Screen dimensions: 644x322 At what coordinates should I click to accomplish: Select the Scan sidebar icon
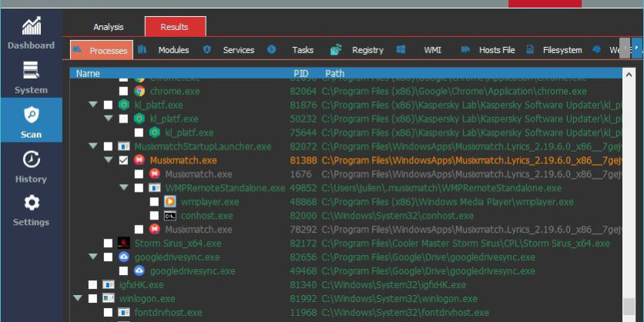[x=31, y=116]
